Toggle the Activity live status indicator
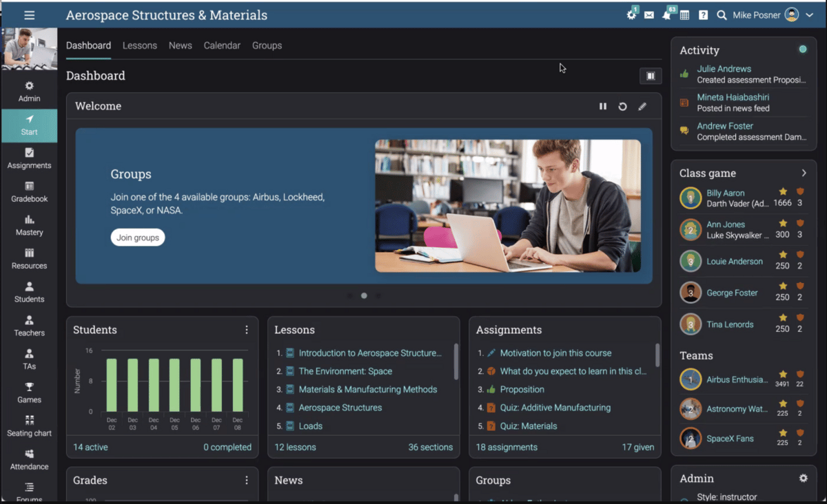Screen dimensions: 827x504 tap(803, 50)
